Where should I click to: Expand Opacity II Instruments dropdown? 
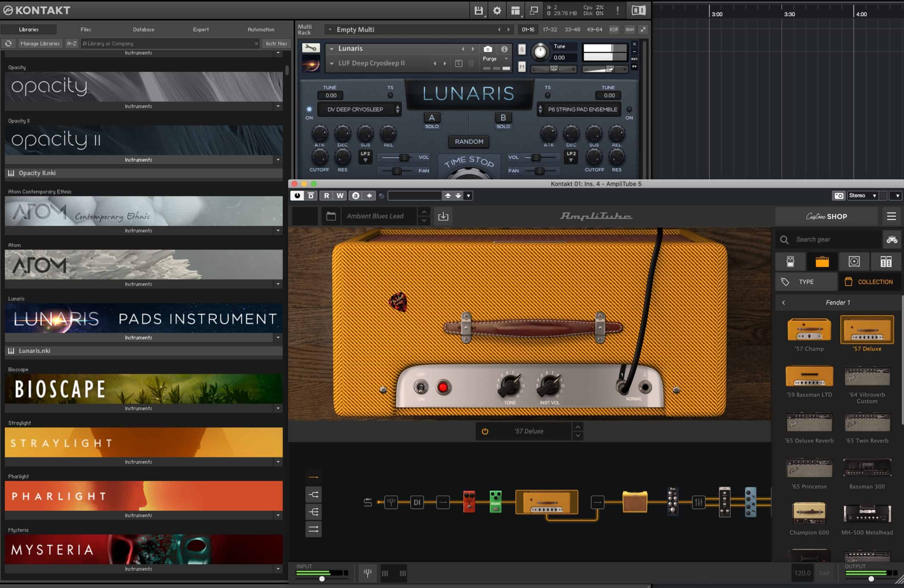(278, 160)
